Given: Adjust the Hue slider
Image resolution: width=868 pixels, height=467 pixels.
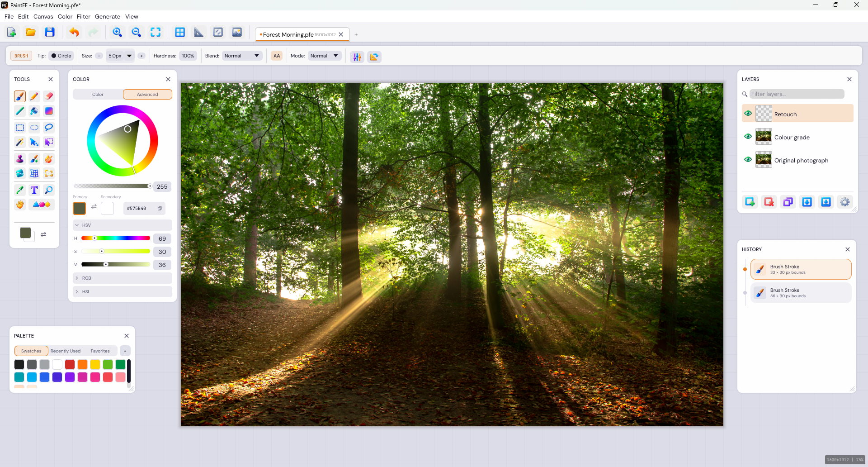Looking at the screenshot, I should click(116, 238).
